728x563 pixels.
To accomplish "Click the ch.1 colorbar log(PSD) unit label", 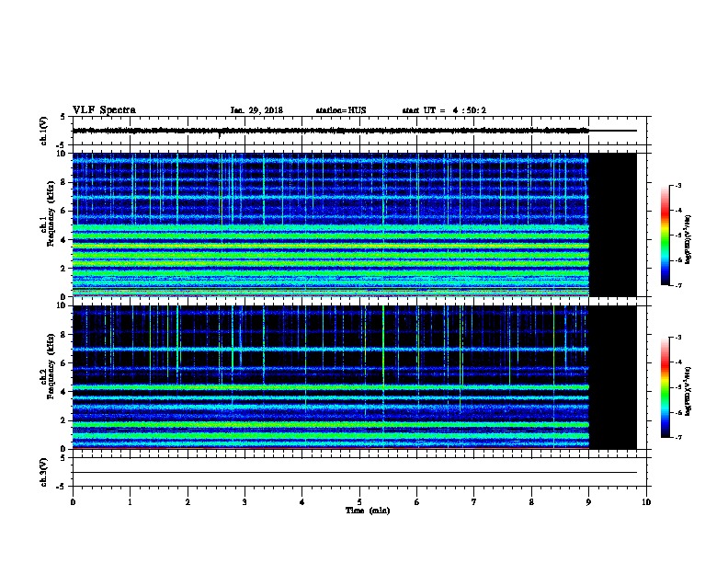I will (x=688, y=240).
